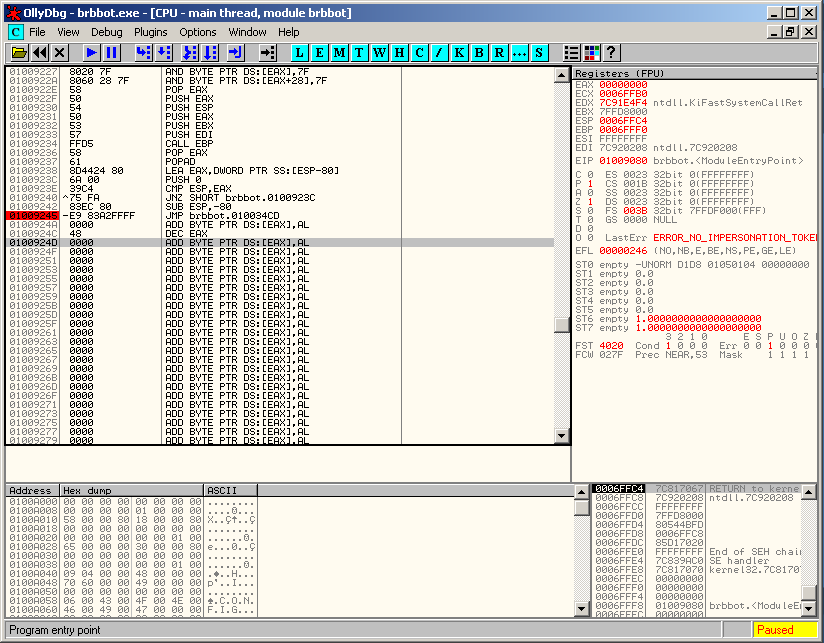Open the Debug menu
Viewport: 824px width, 643px height.
click(x=106, y=32)
